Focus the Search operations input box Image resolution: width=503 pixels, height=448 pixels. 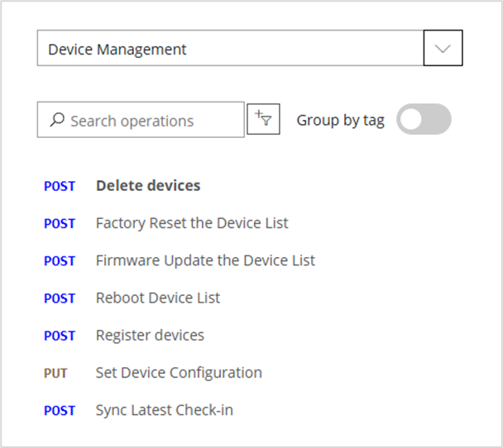point(149,121)
